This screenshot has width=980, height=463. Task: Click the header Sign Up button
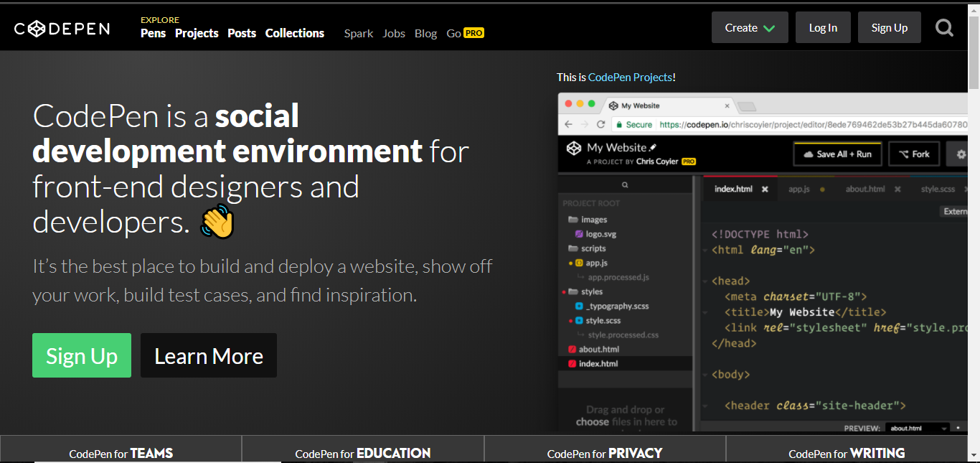coord(890,27)
